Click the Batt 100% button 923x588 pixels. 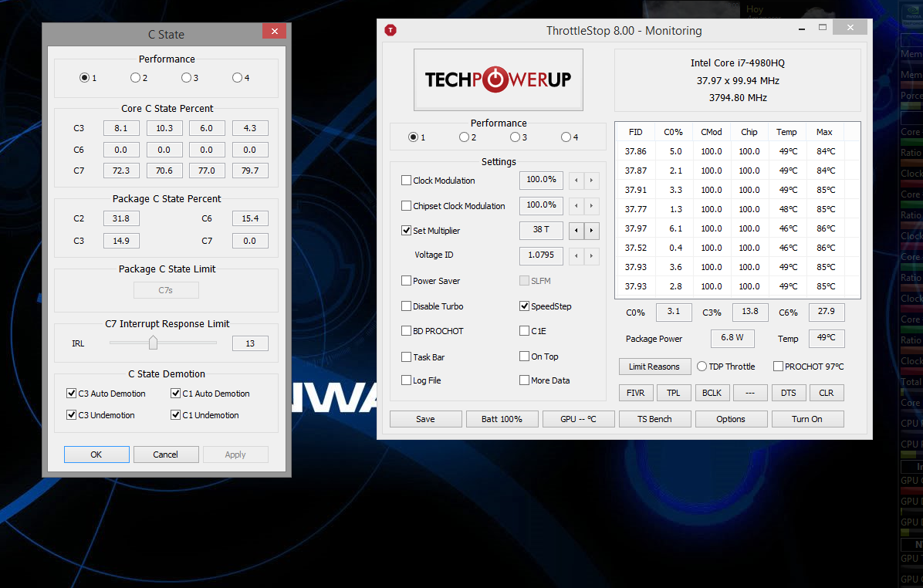(x=502, y=419)
